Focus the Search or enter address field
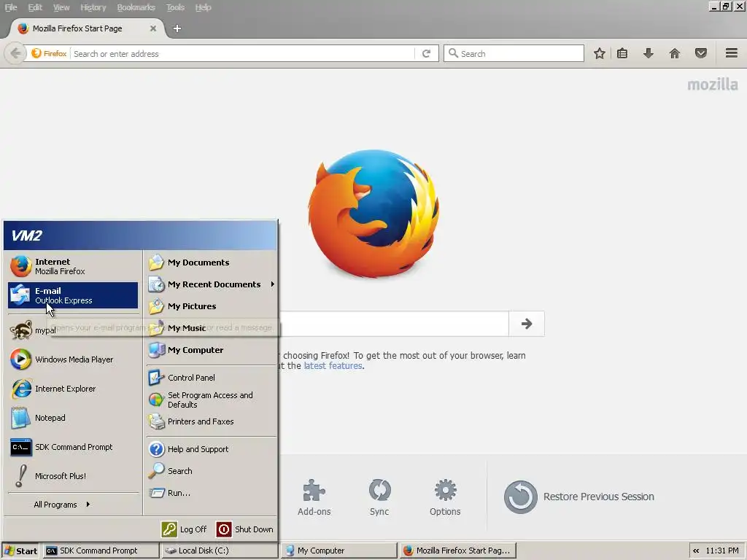 (x=243, y=53)
